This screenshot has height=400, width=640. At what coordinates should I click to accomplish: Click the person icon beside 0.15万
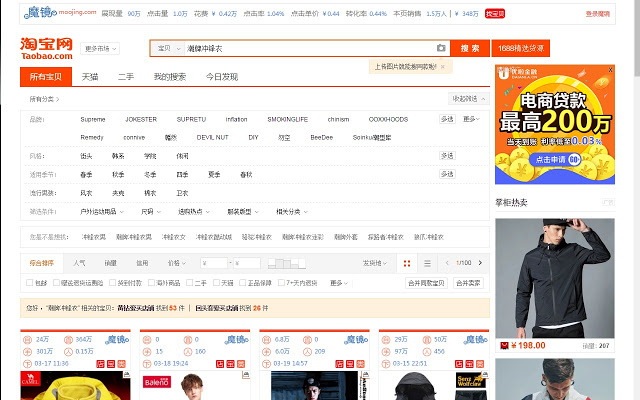click(x=68, y=351)
